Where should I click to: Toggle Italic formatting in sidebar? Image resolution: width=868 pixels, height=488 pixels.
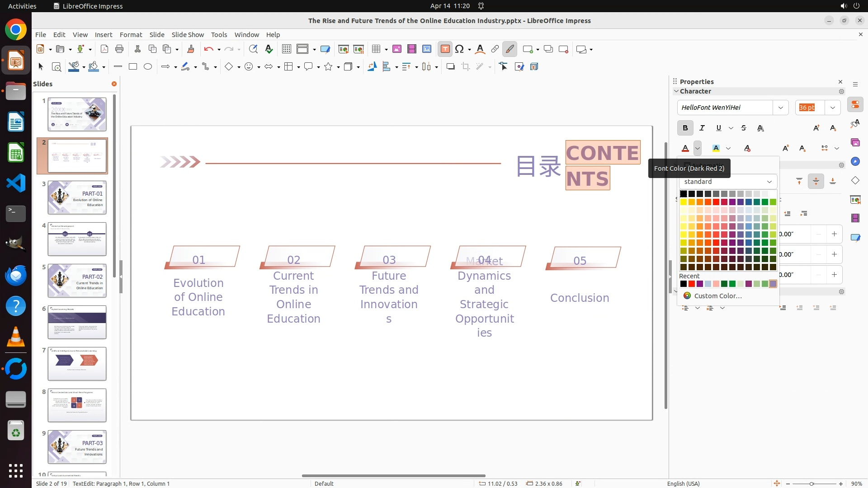tap(702, 128)
